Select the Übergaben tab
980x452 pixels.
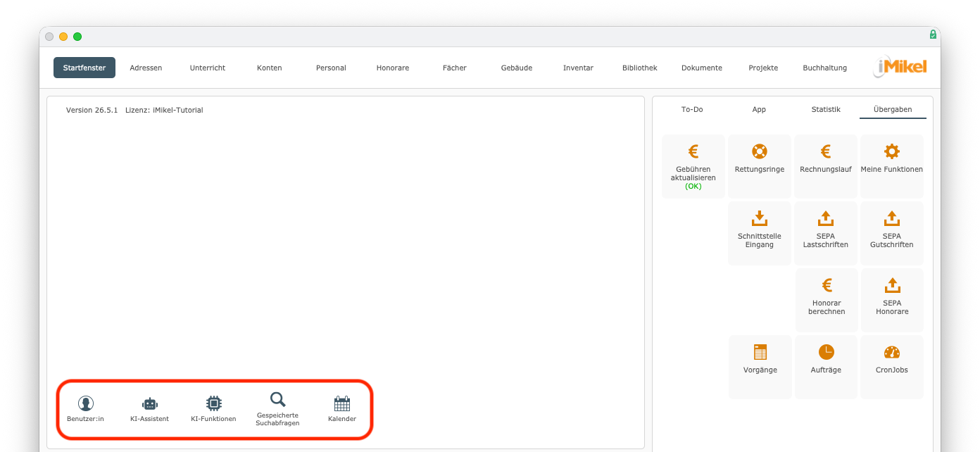point(893,109)
